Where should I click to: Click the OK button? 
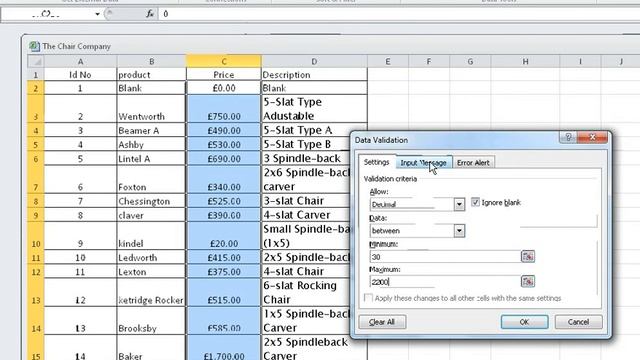pyautogui.click(x=524, y=322)
